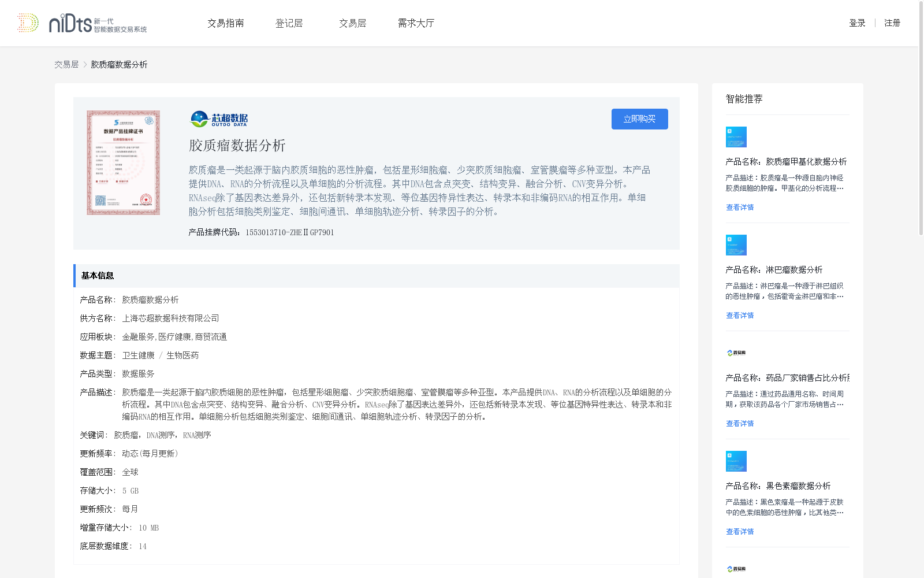Click the 注册 link

[892, 23]
